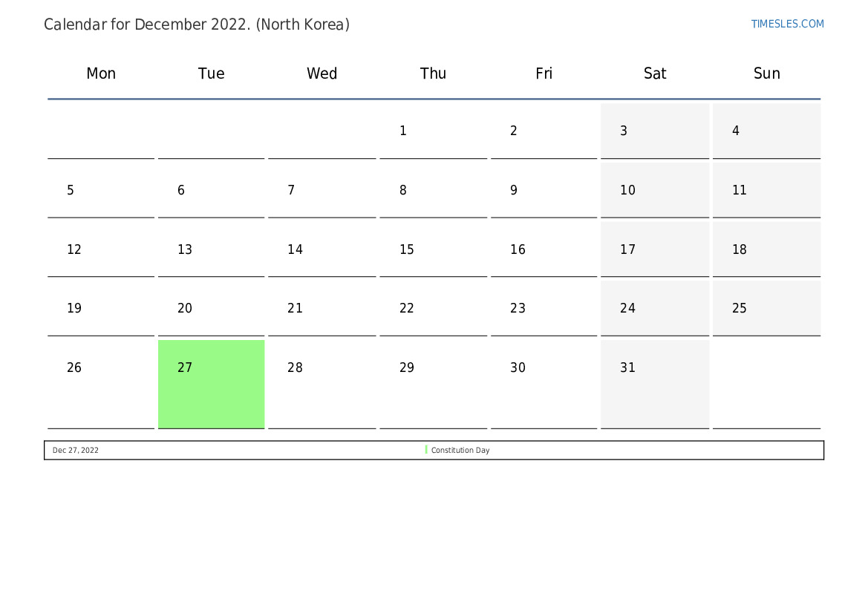Viewport: 868px width, 614px height.
Task: Select date 21
Action: click(x=322, y=308)
